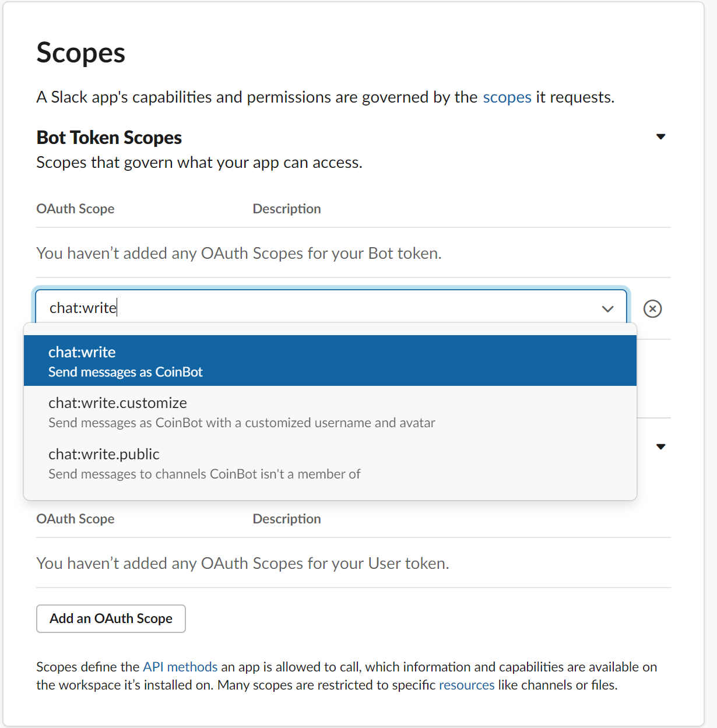Open the resources link

[466, 685]
